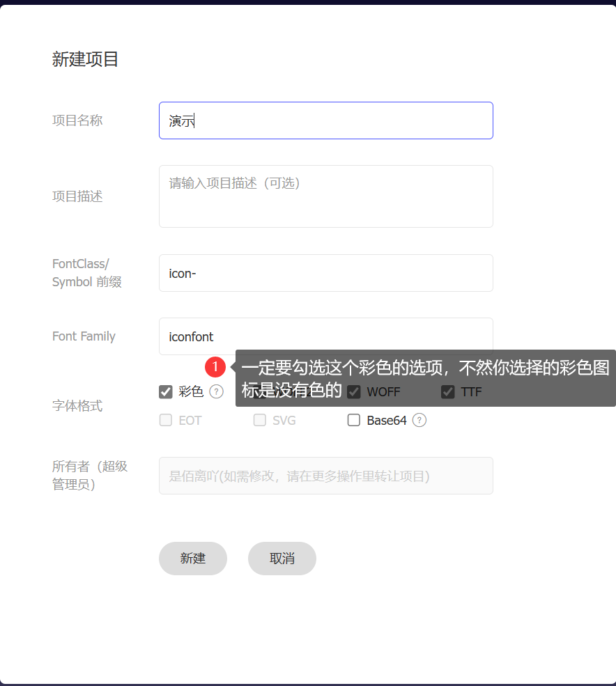Click the 字体格式 label text
Viewport: 616px width, 686px height.
pos(77,405)
